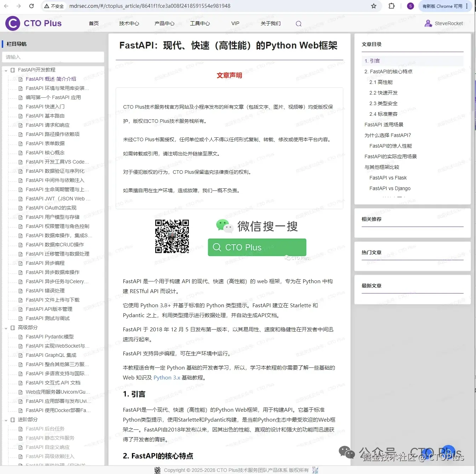Click the profile avatar in the Chrome toolbar
476x474 pixels.
tap(410, 6)
